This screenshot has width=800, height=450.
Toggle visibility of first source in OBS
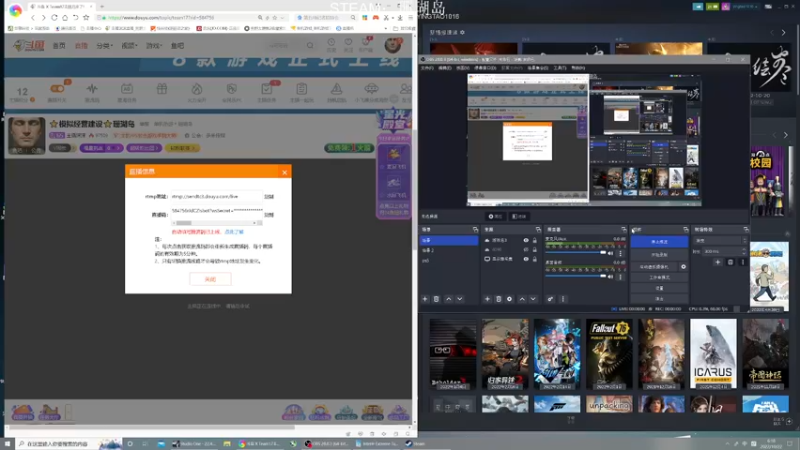(x=526, y=240)
